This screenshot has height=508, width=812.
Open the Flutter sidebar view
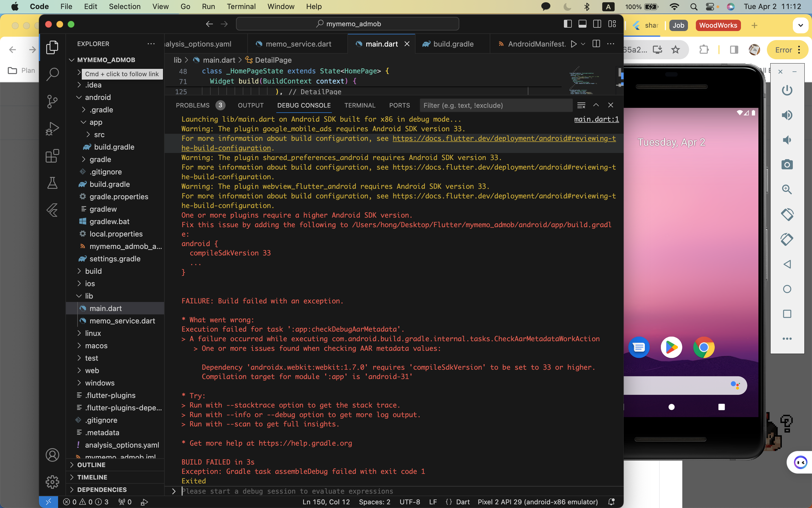52,210
